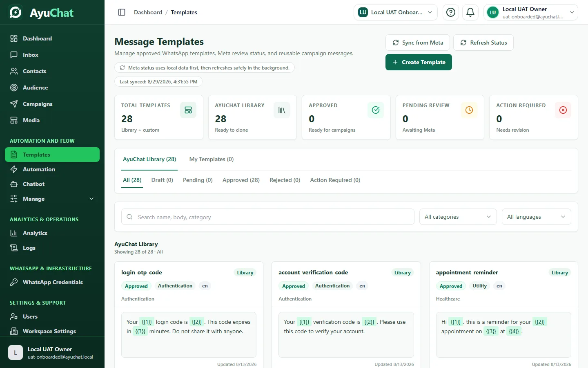Click the Templates breadcrumb text
The width and height of the screenshot is (588, 368).
[x=184, y=12]
